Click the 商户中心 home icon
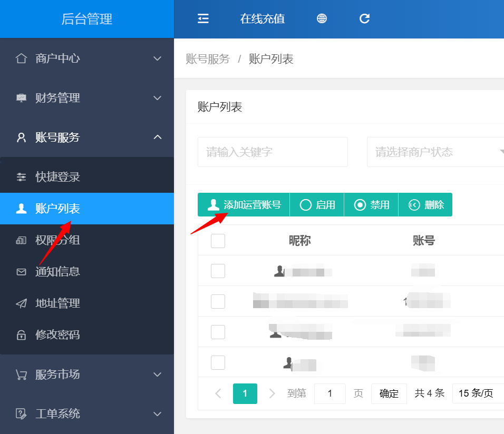504x434 pixels. pos(21,58)
